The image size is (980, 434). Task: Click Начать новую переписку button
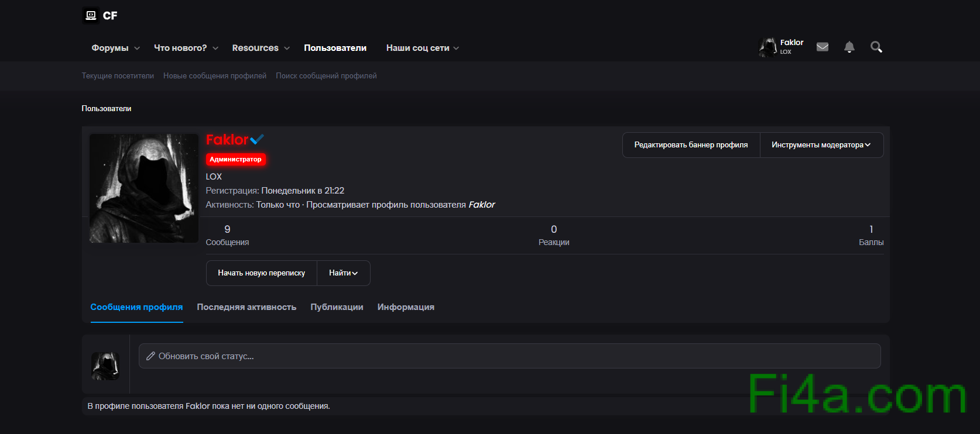click(261, 273)
